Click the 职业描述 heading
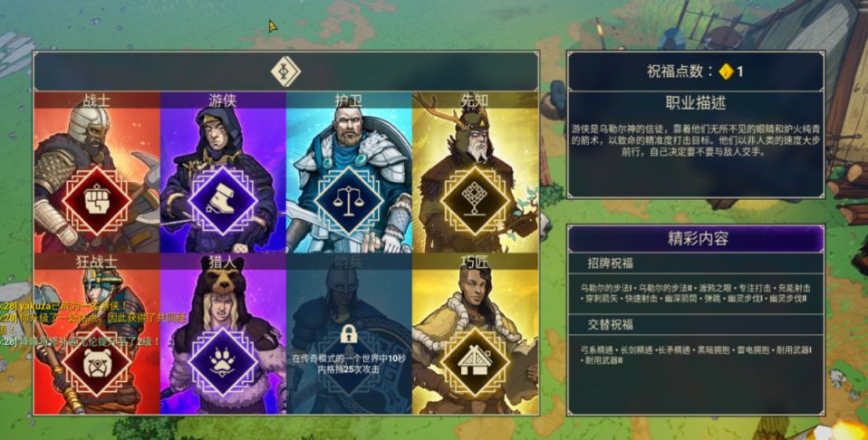 [696, 103]
